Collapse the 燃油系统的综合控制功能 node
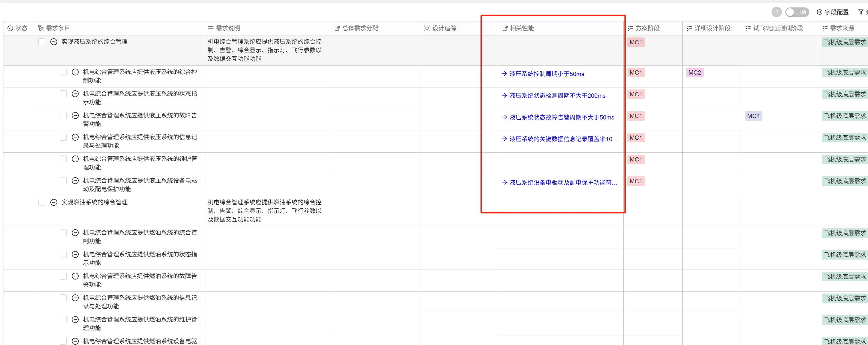868x345 pixels. click(x=75, y=233)
